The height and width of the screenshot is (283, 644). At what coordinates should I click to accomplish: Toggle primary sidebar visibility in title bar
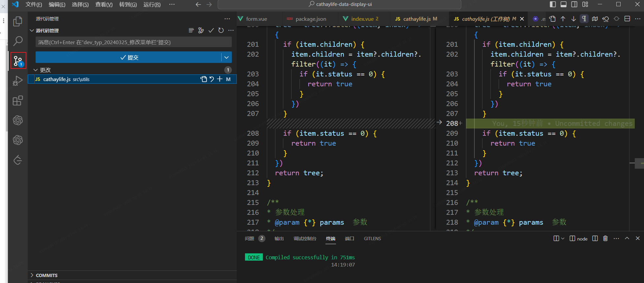[553, 4]
